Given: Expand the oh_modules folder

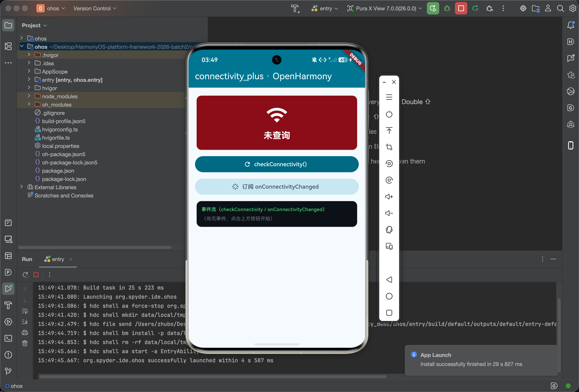Looking at the screenshot, I should 29,104.
